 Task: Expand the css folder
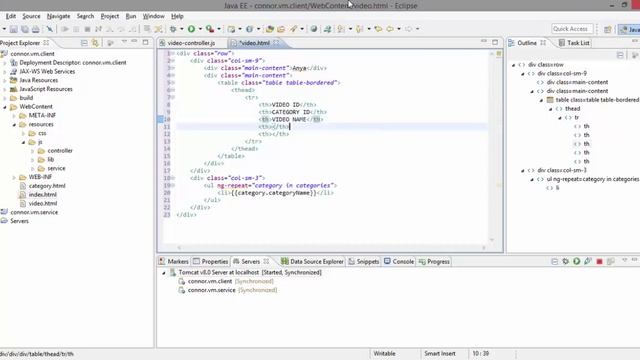[x=23, y=133]
